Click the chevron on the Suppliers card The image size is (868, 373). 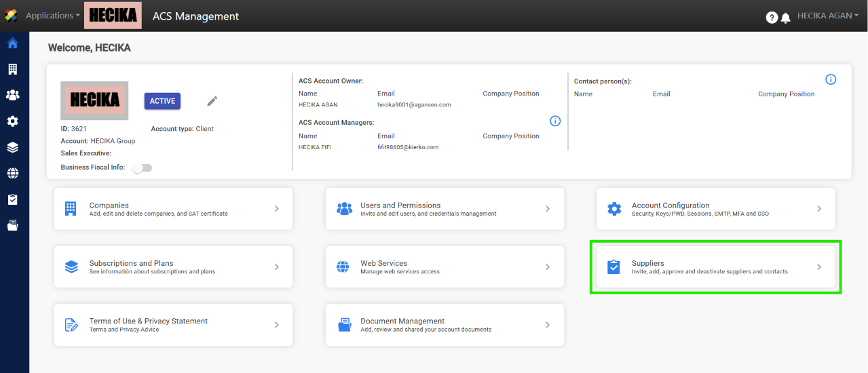click(819, 267)
